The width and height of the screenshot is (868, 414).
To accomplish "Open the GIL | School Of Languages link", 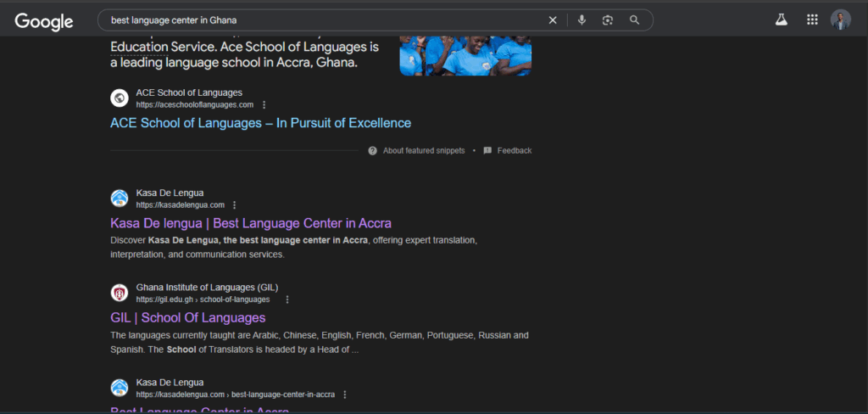I will point(187,318).
